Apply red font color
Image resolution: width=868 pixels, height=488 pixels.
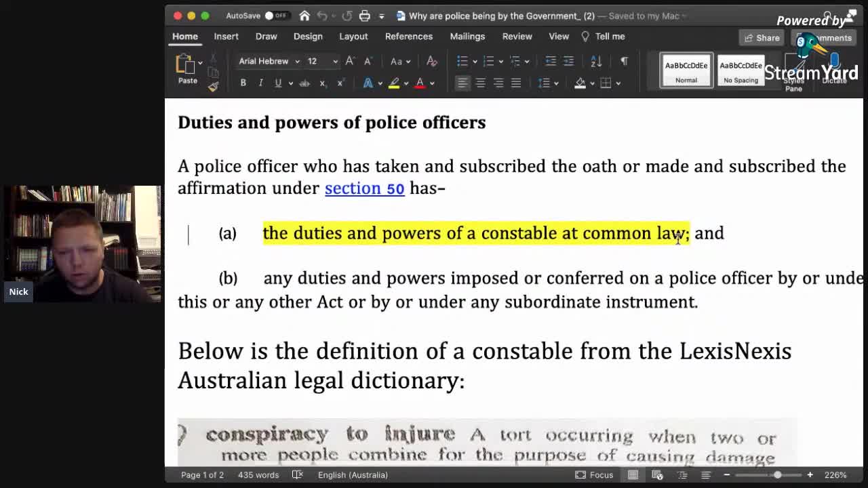click(x=420, y=83)
